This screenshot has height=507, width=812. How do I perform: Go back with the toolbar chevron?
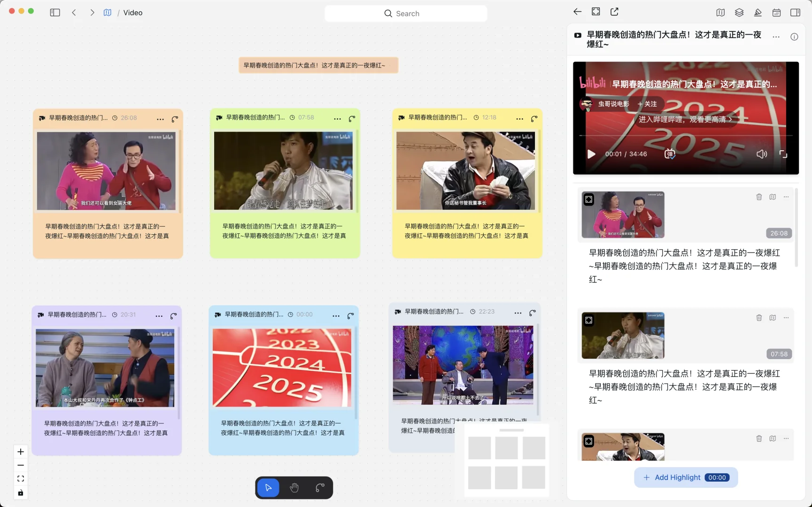click(x=74, y=13)
